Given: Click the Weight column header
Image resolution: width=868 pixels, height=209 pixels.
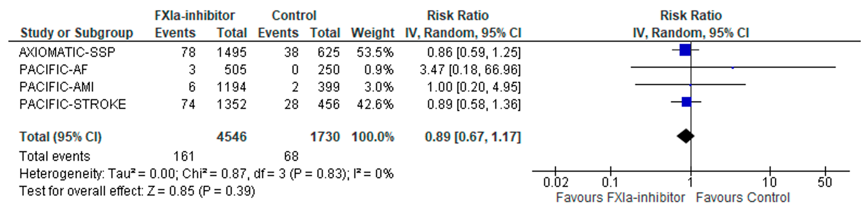Looking at the screenshot, I should [x=372, y=33].
